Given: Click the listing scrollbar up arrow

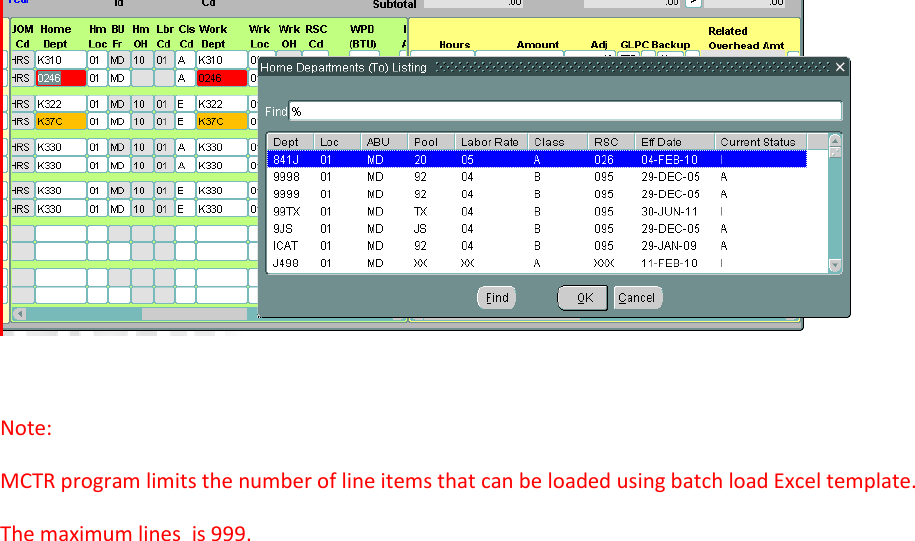Looking at the screenshot, I should click(835, 141).
